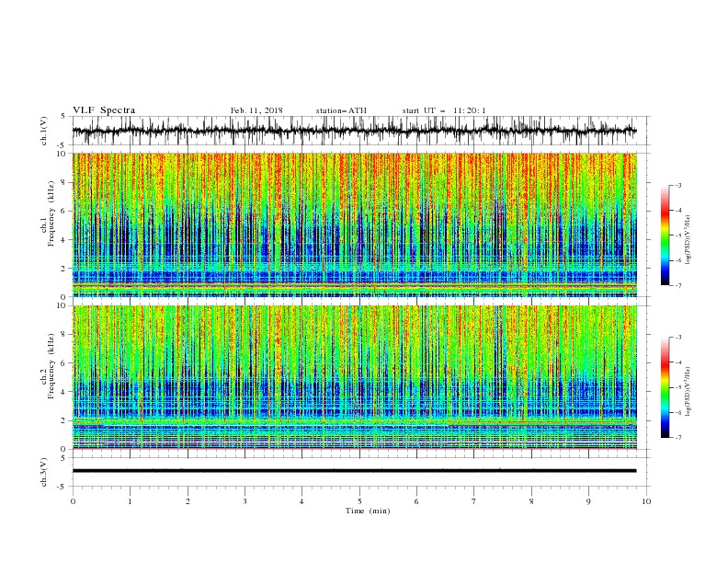The image size is (728, 563).
Task: Click the "10" frequency tick of ch.1 spectrogram
Action: (x=63, y=154)
